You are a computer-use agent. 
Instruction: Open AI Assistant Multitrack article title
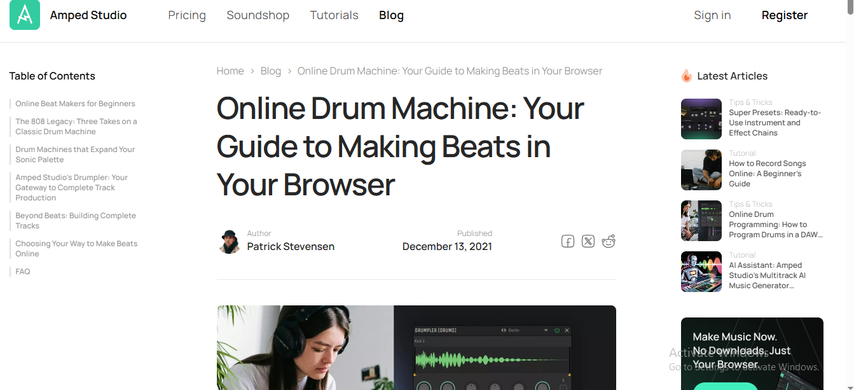pos(767,275)
